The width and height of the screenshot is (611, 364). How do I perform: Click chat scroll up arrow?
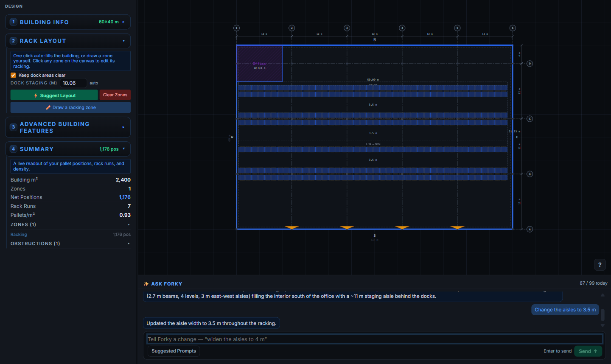[x=603, y=295]
